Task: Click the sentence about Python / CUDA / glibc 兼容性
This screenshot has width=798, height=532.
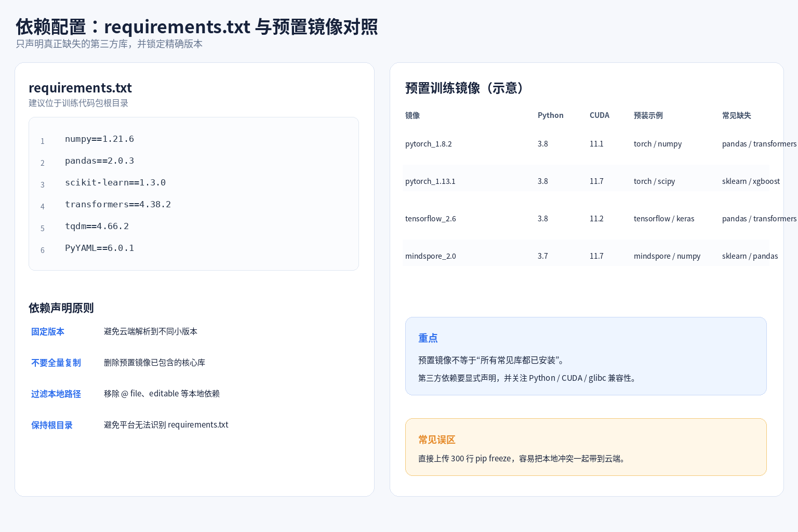Action: 528,378
